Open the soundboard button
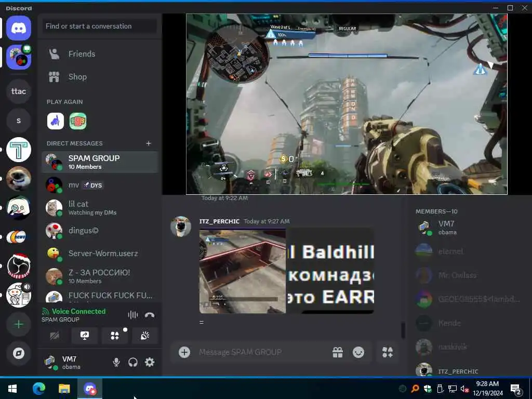 pos(145,336)
